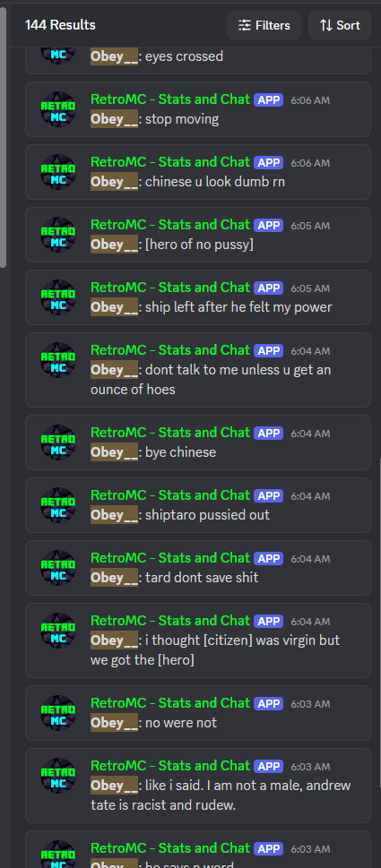Click avatar beside 'ship left after' message

pos(58,297)
